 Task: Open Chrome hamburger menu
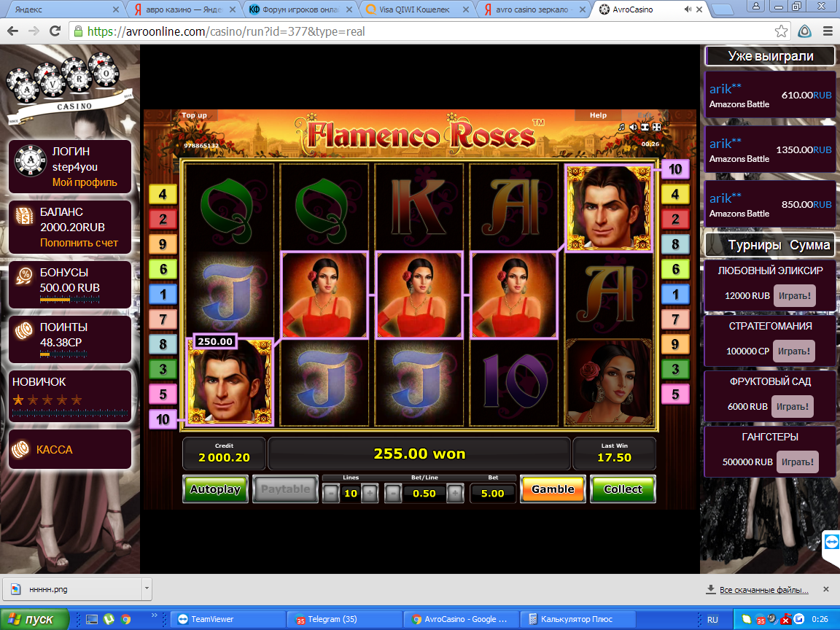[x=828, y=31]
